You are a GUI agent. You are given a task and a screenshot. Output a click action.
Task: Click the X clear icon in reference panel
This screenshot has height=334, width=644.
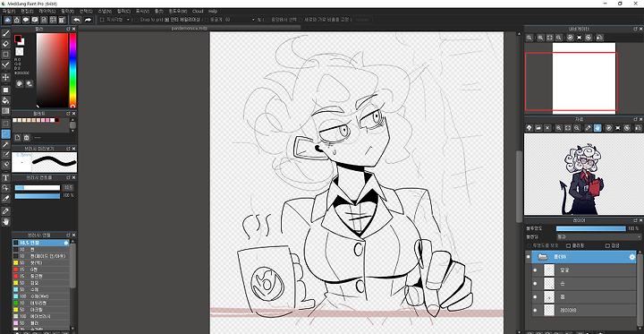click(547, 128)
